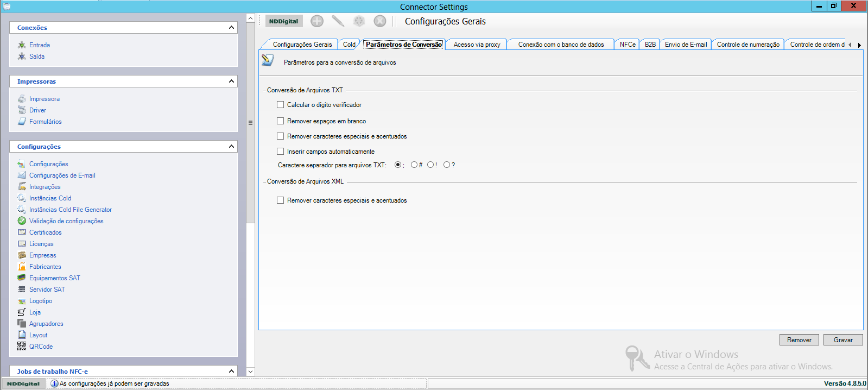
Task: Click the QRCode icon
Action: pos(22,347)
